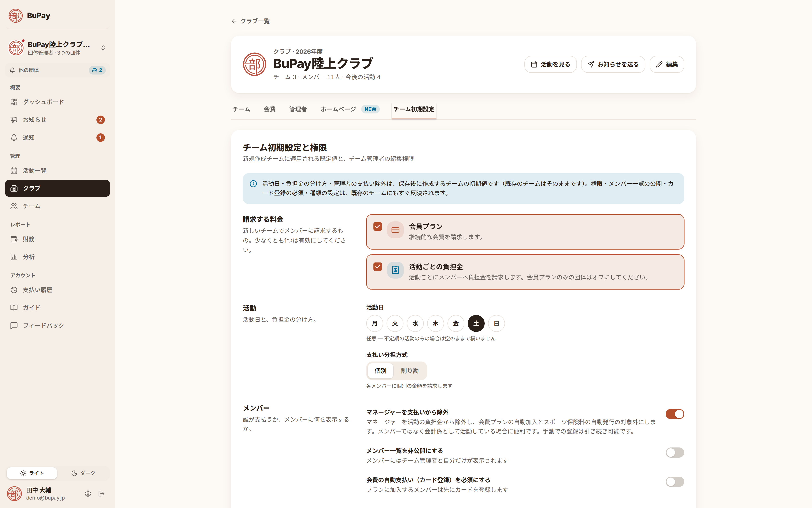Choose 割り勘 payment split method

410,371
